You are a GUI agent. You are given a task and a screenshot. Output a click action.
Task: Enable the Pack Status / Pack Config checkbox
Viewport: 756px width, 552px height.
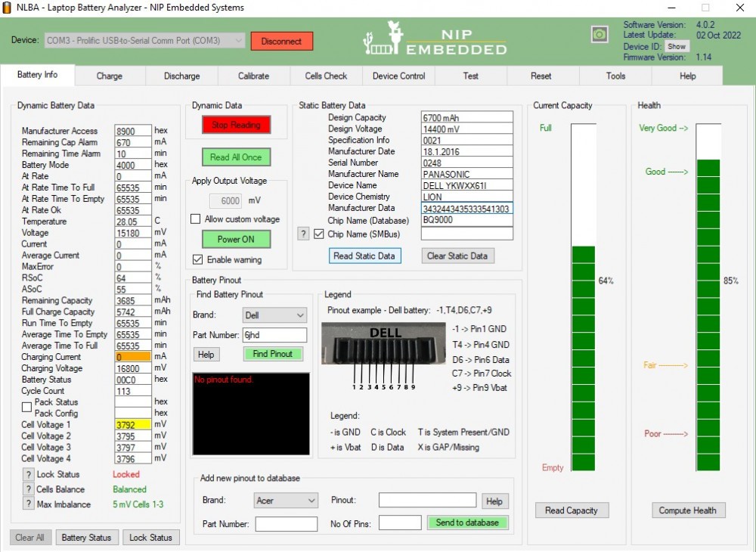point(27,408)
